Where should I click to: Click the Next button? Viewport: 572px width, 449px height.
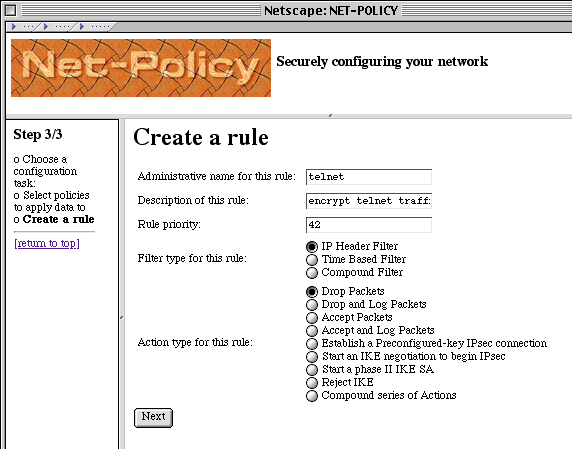click(153, 417)
